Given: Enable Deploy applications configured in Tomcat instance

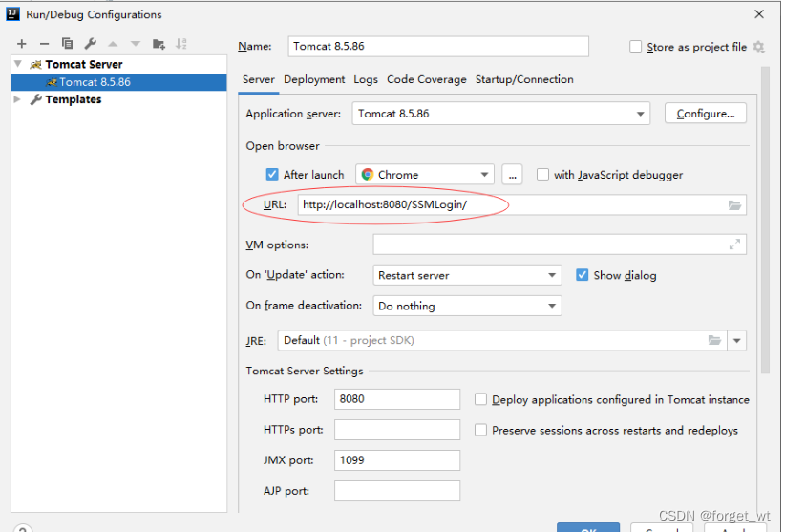Looking at the screenshot, I should pyautogui.click(x=480, y=399).
